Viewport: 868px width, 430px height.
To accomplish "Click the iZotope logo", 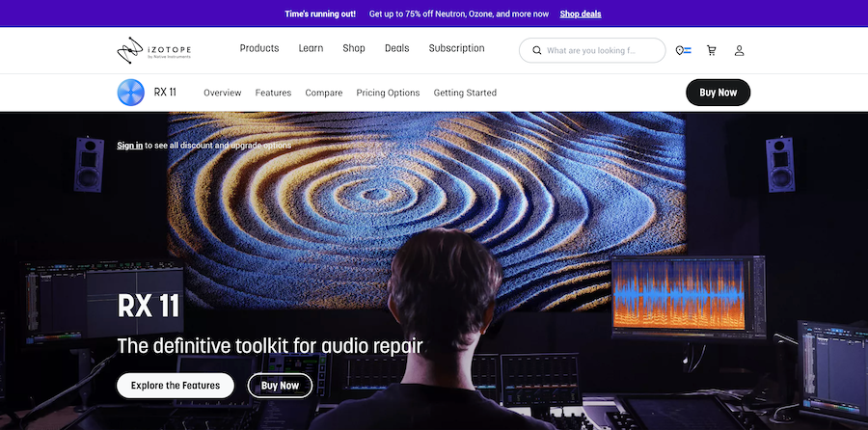I will click(x=154, y=50).
